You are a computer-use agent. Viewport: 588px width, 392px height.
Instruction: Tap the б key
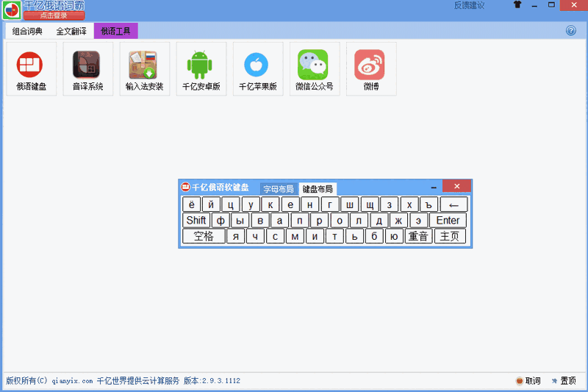374,236
